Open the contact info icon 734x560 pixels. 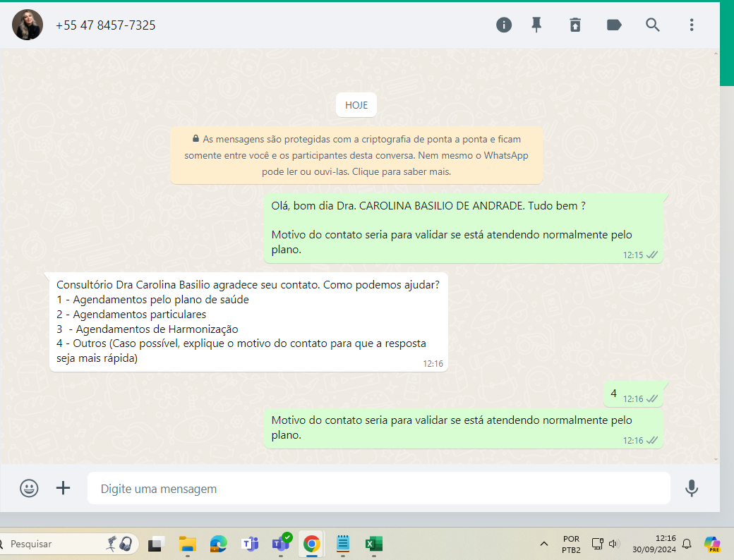coord(504,25)
